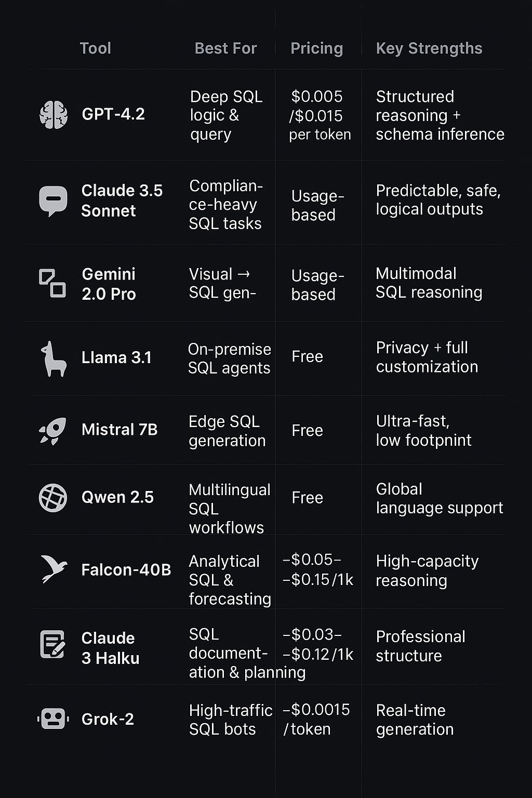This screenshot has width=532, height=798.
Task: Click the chat bubble icon for Claude 3.5 Sonnet
Action: click(53, 201)
